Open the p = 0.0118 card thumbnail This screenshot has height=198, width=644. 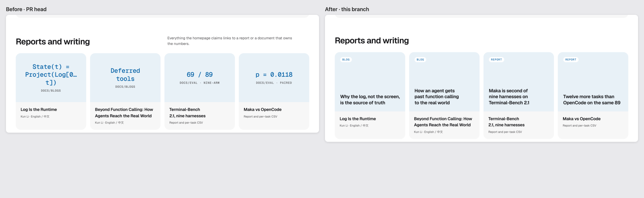tap(274, 77)
